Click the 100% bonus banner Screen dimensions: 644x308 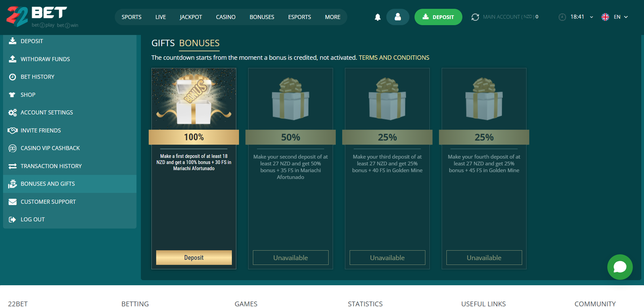(194, 137)
